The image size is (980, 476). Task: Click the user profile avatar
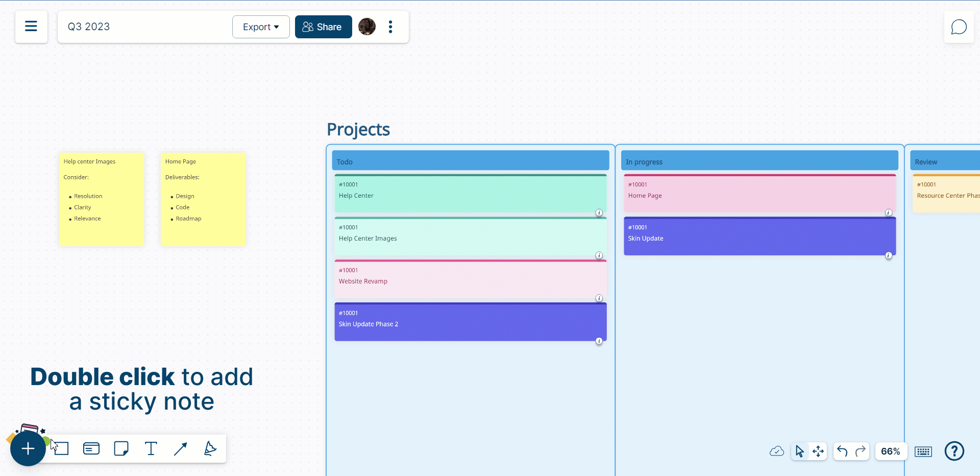pos(367,27)
